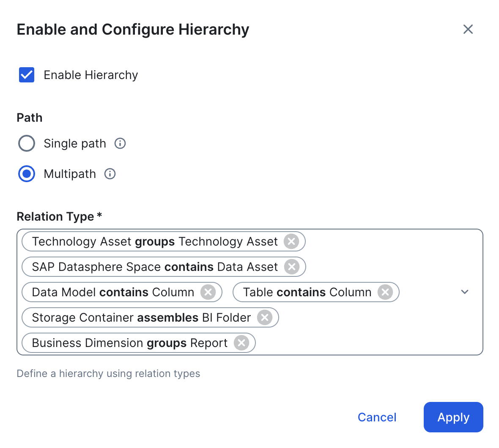The width and height of the screenshot is (499, 448).
Task: Click the SAP Datasphere Space chip label
Action: pyautogui.click(x=155, y=267)
